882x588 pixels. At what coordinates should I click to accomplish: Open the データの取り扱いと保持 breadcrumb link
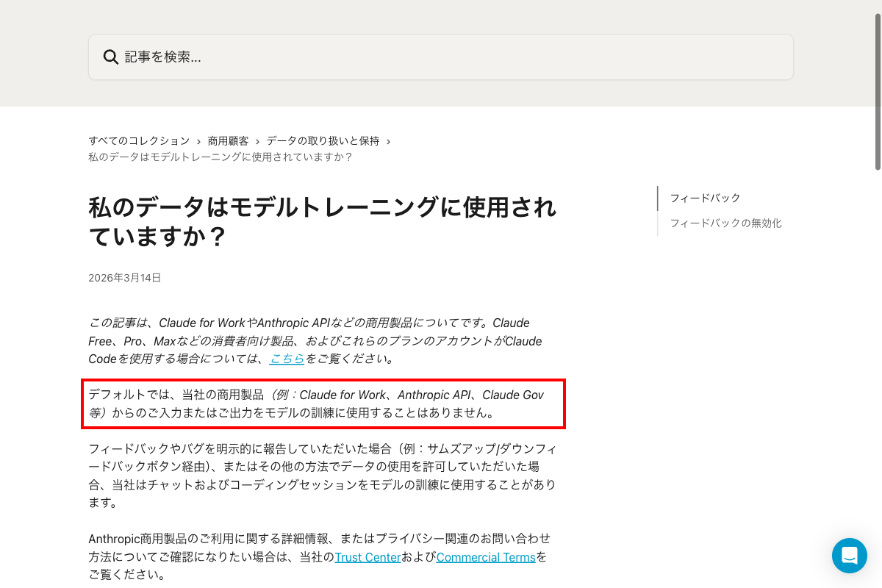[323, 140]
